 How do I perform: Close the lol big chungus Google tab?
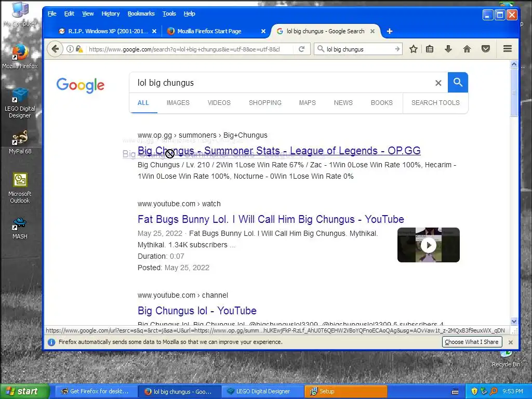372,31
